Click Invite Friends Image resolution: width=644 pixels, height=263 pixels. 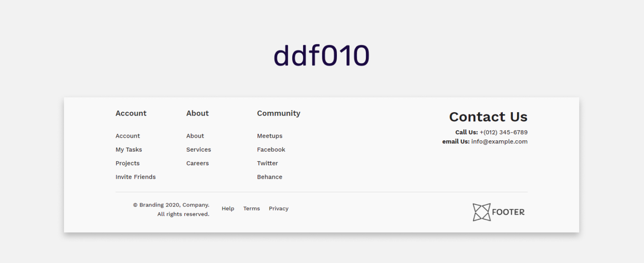click(x=136, y=177)
